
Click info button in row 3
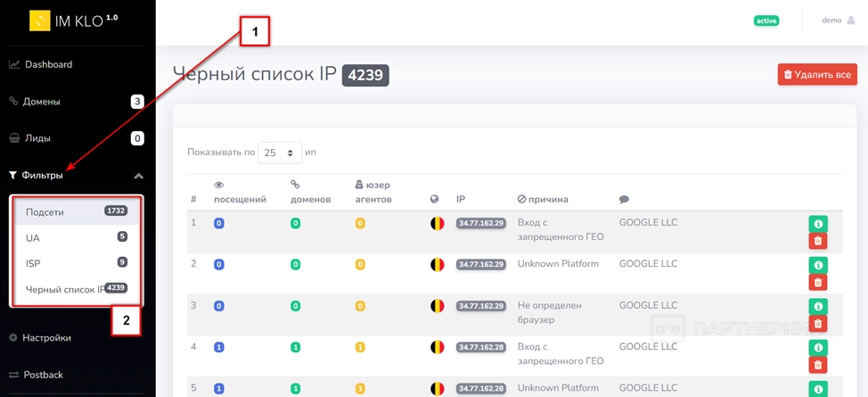pyautogui.click(x=818, y=307)
